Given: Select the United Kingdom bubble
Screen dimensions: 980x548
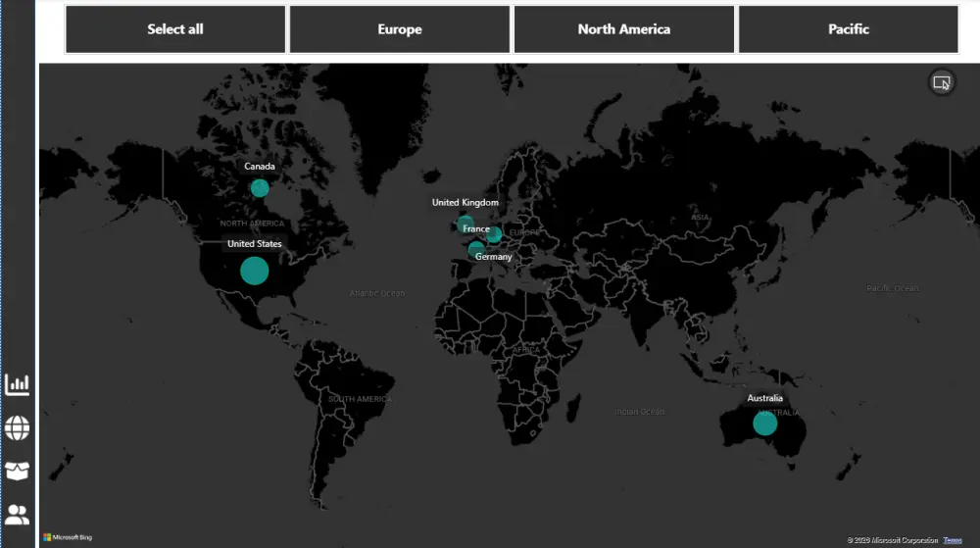Looking at the screenshot, I should click(x=465, y=224).
